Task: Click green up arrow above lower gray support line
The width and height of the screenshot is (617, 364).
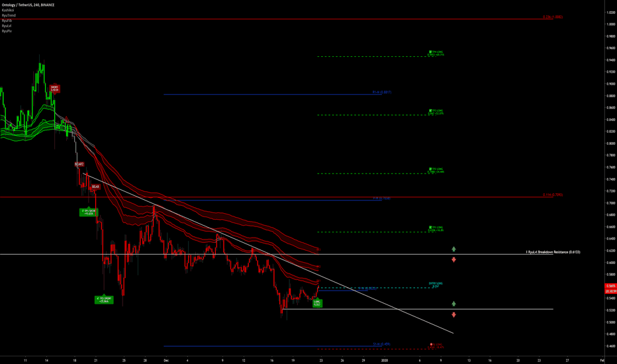Action: (453, 303)
